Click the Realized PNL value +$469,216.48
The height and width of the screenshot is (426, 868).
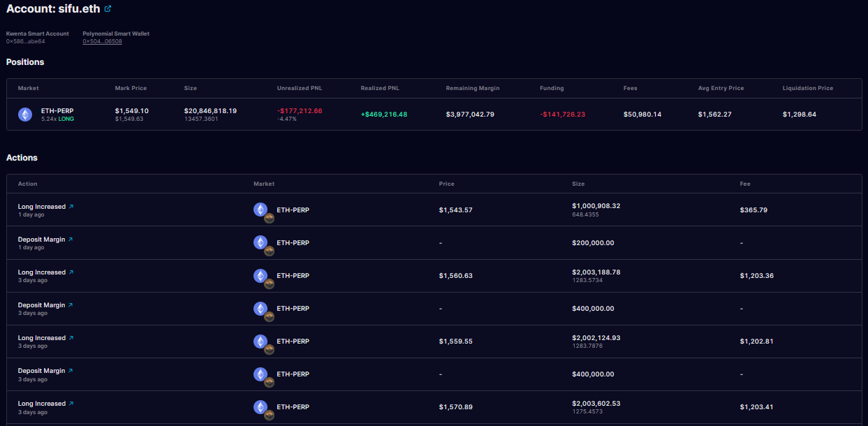(x=383, y=115)
